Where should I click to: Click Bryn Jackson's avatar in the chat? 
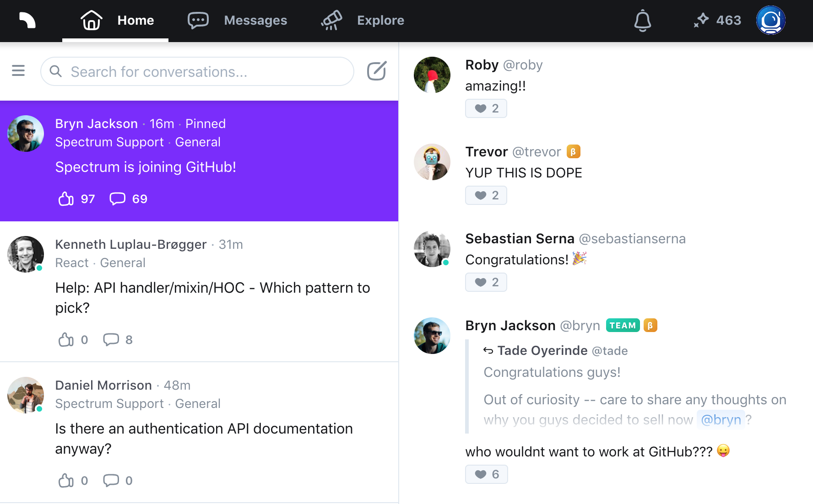coord(432,336)
